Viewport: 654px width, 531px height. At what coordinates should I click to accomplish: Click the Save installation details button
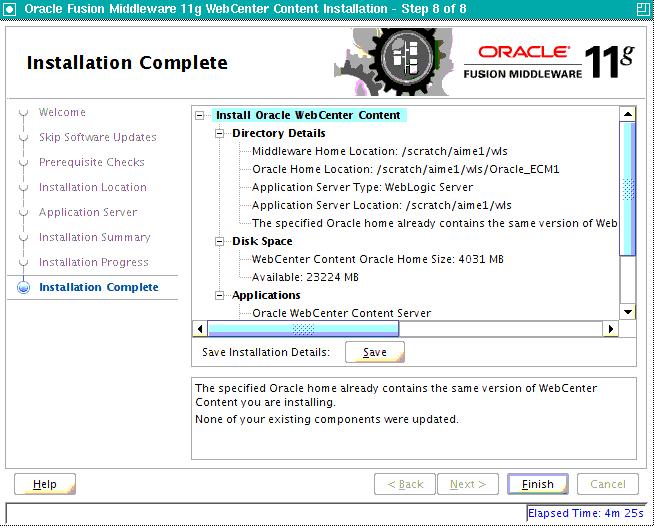375,352
